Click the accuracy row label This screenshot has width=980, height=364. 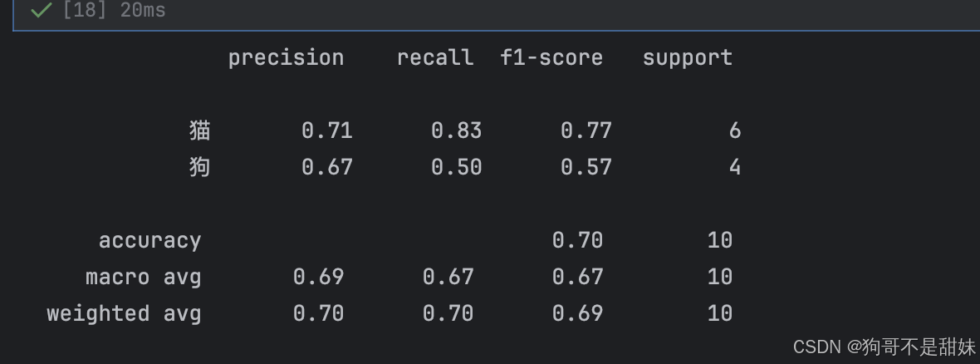(x=150, y=241)
